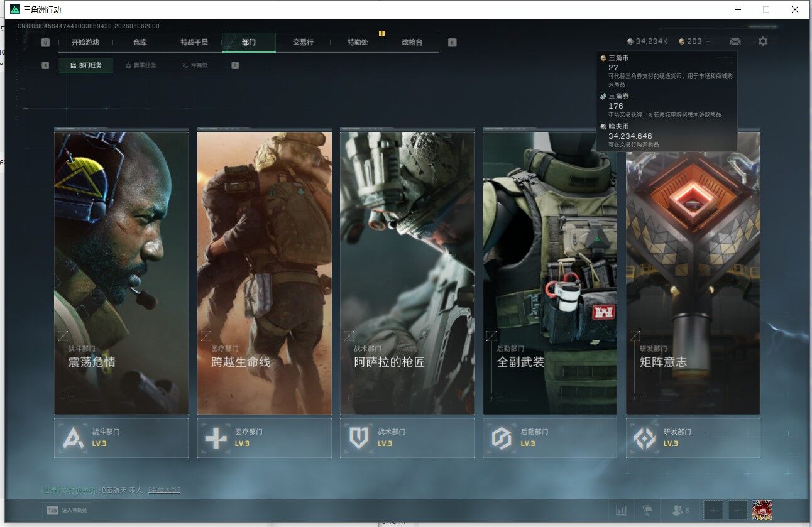Click the 世界 chat channel label
812x527 pixels.
pyautogui.click(x=50, y=490)
